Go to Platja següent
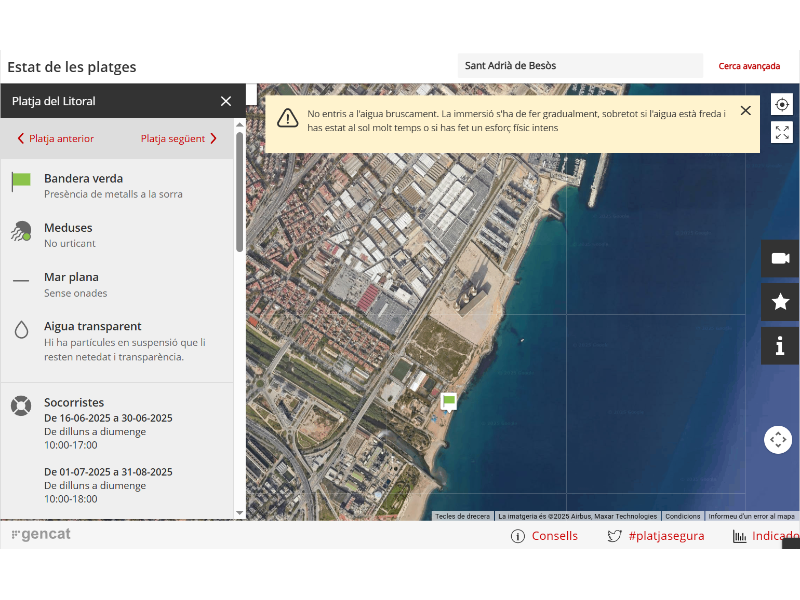 click(179, 139)
